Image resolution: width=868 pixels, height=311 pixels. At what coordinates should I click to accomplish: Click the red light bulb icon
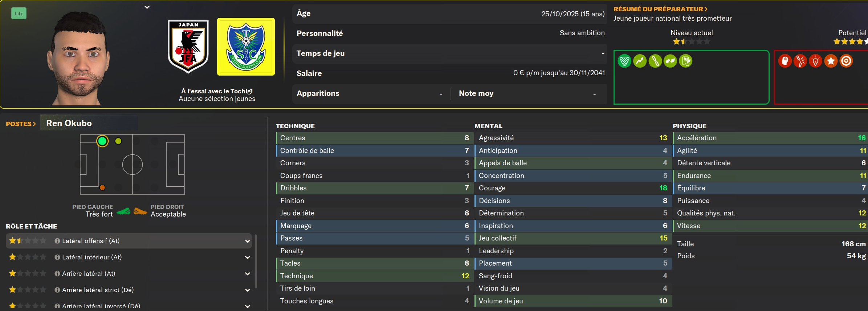pos(815,61)
